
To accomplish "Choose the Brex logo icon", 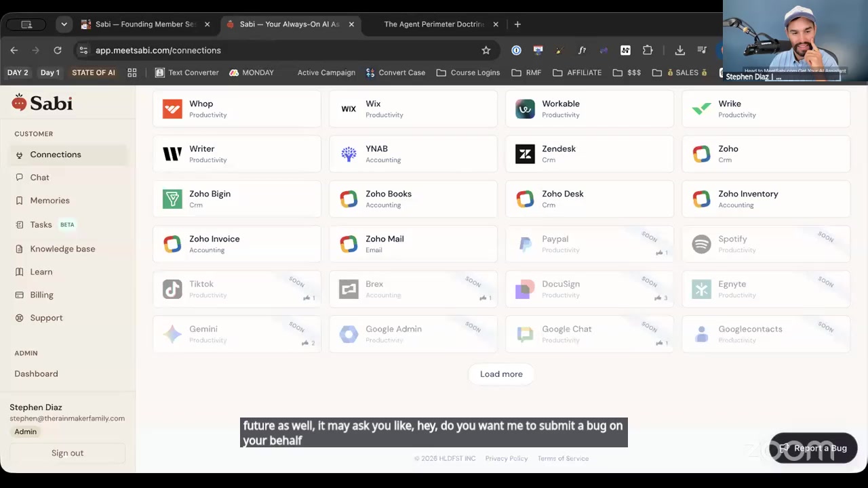I will click(349, 289).
